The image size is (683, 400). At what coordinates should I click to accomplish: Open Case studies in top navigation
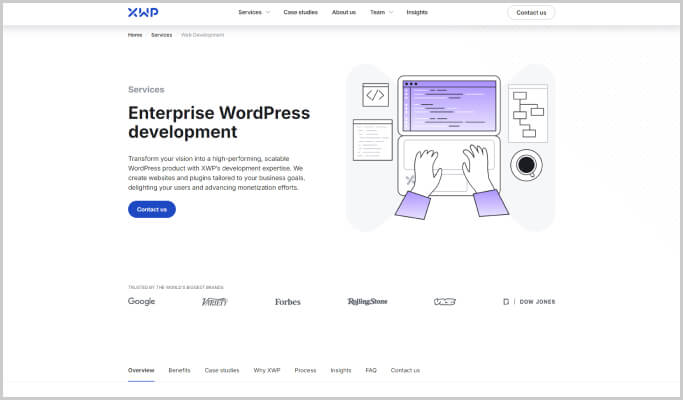pos(301,13)
